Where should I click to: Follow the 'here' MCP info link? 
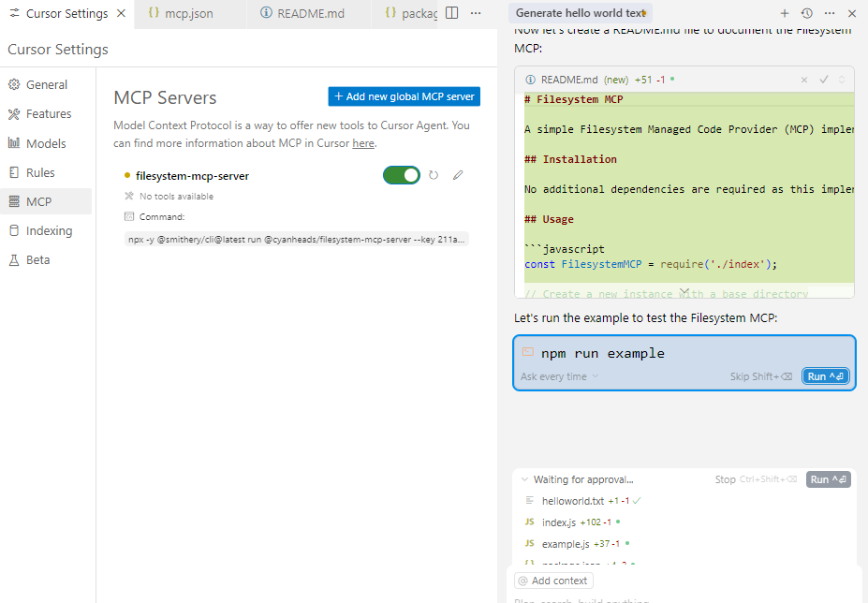pyautogui.click(x=363, y=143)
